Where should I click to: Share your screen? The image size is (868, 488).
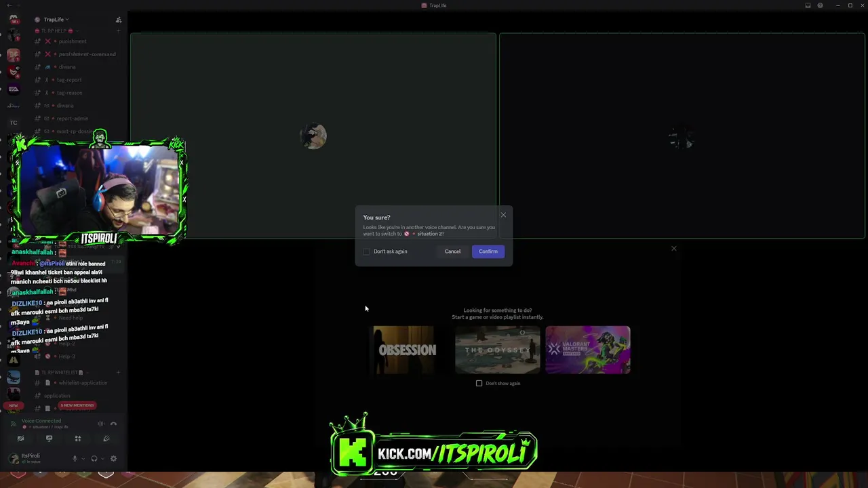pyautogui.click(x=49, y=439)
